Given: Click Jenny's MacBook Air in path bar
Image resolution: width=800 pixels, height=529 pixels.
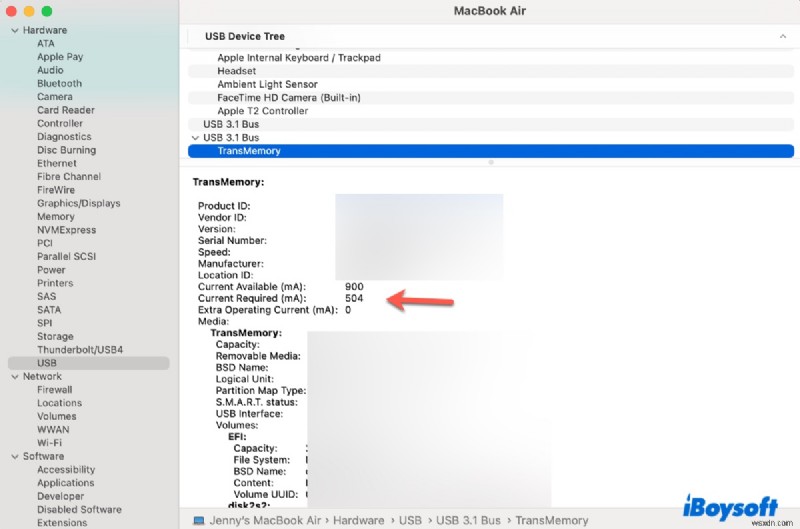Looking at the screenshot, I should [x=265, y=520].
